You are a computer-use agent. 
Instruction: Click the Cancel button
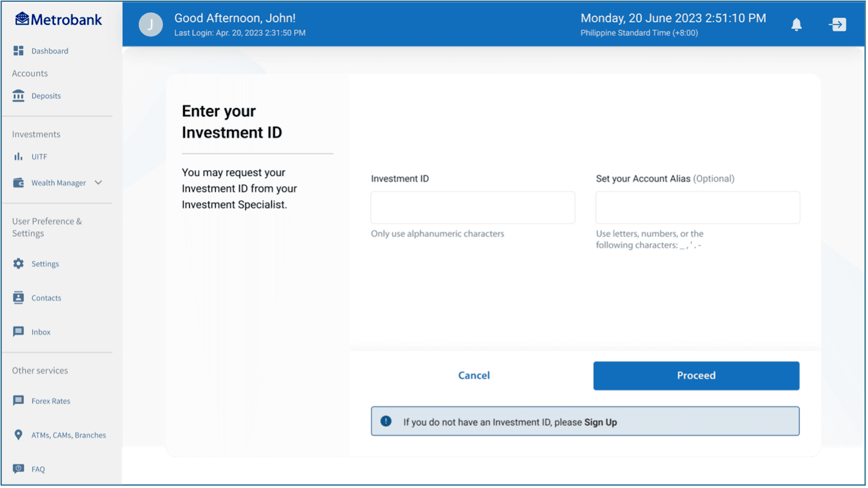(474, 375)
